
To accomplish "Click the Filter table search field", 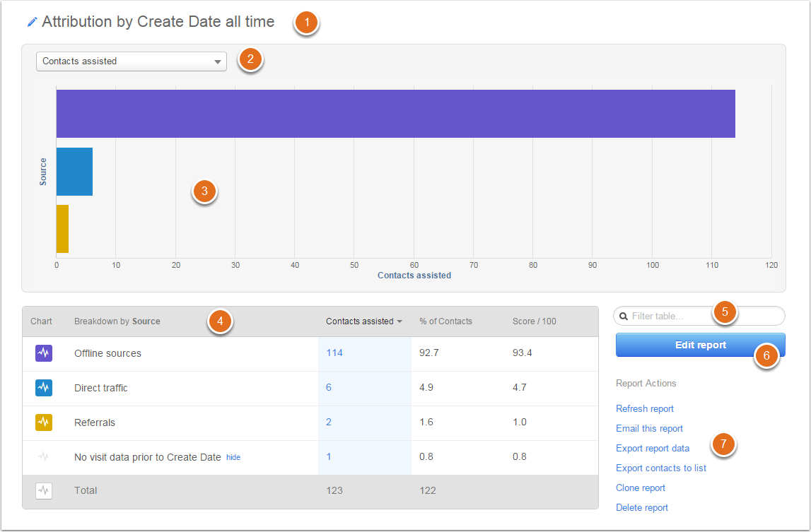I will click(x=699, y=316).
